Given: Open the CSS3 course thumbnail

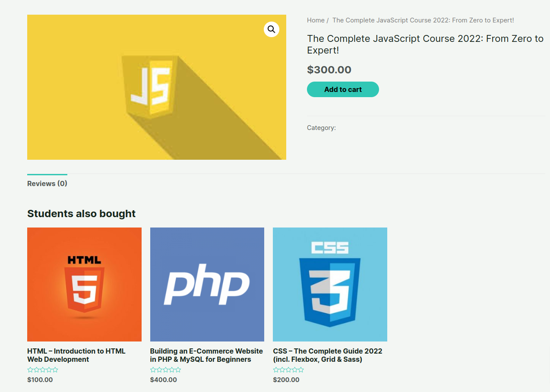Looking at the screenshot, I should 330,285.
